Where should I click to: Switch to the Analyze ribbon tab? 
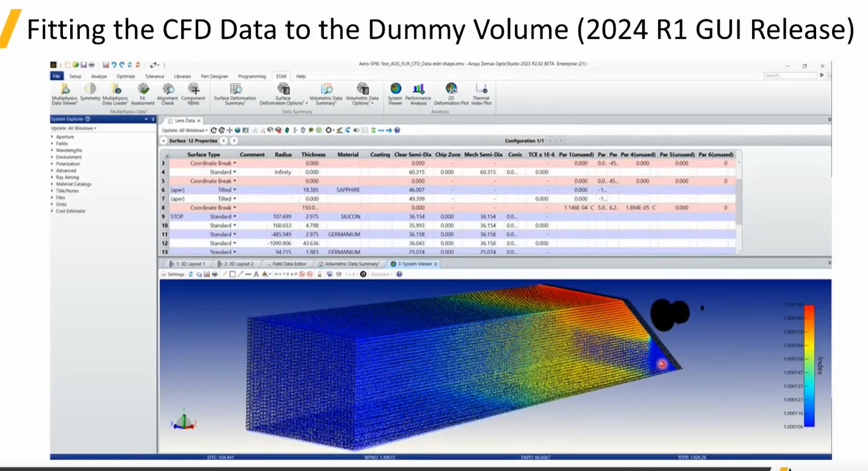(99, 76)
